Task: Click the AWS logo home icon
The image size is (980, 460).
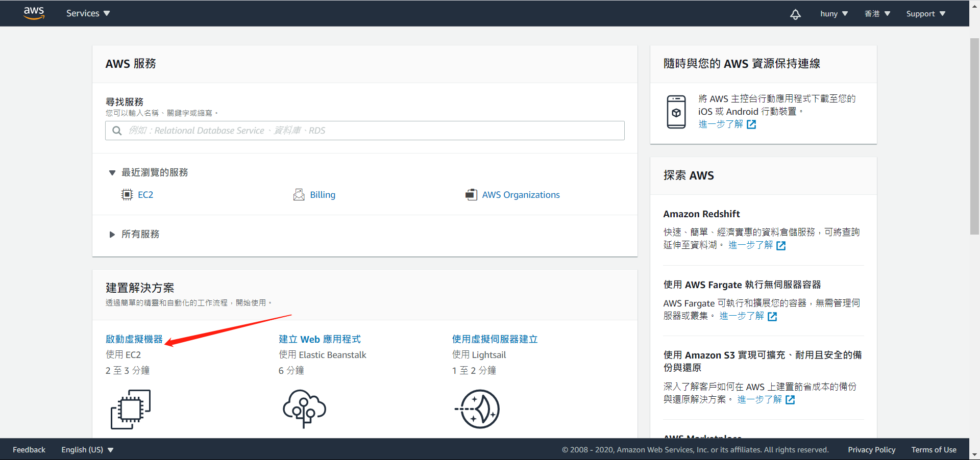Action: click(34, 13)
